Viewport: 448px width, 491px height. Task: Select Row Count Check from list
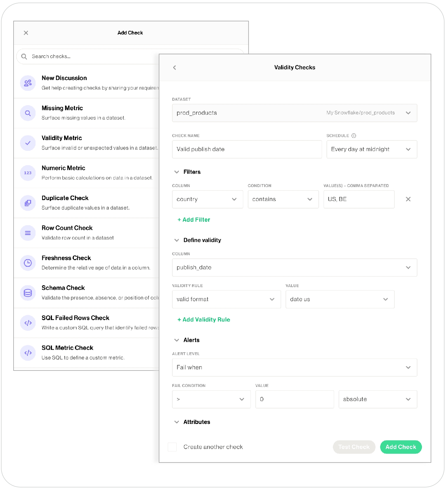pos(67,228)
